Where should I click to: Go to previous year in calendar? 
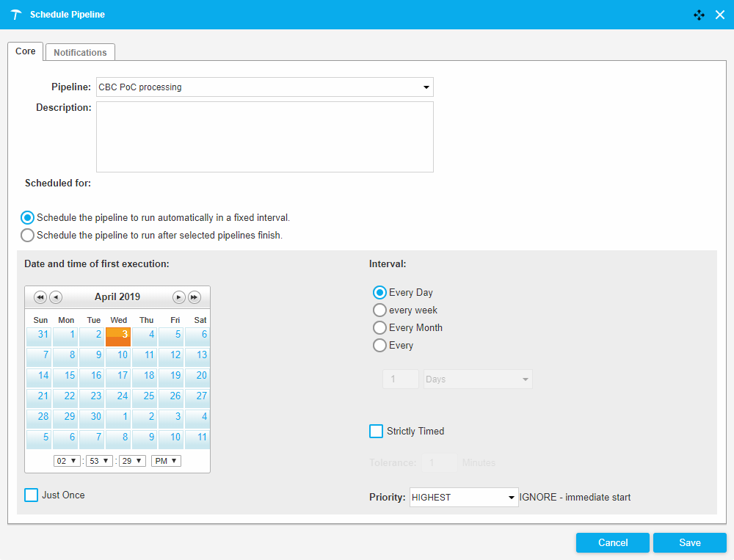pos(40,297)
